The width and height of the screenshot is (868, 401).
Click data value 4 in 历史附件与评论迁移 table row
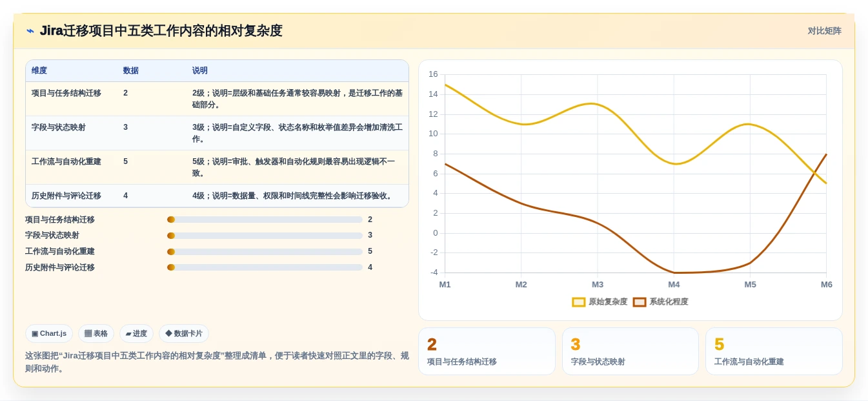pos(125,196)
